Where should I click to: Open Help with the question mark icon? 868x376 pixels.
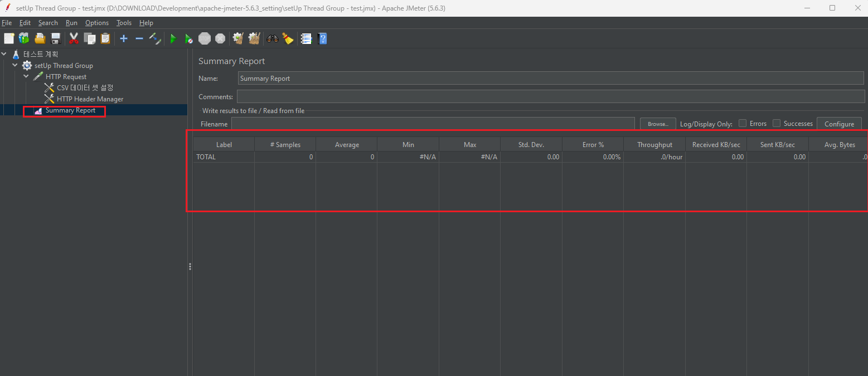coord(322,38)
